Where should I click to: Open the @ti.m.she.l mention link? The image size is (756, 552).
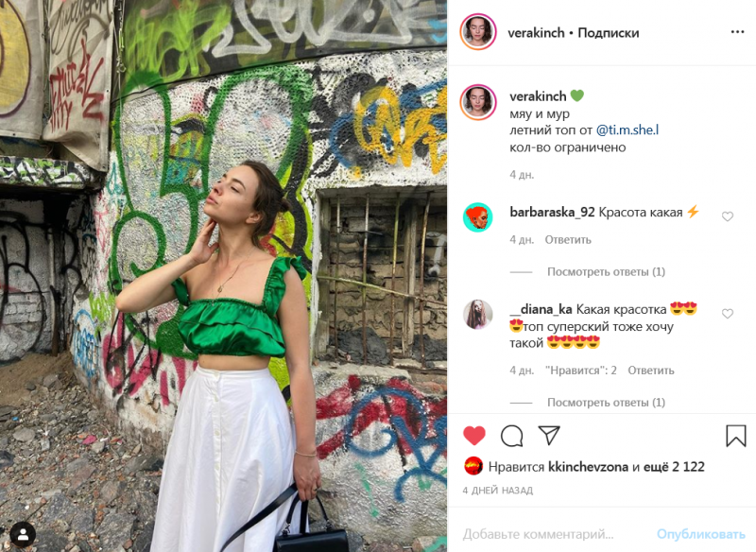click(627, 130)
